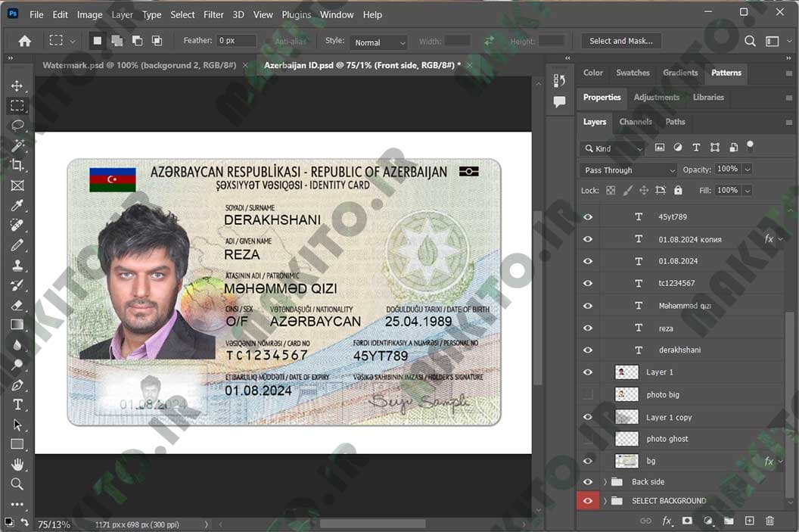Viewport: 799px width, 532px height.
Task: Hide the 45yt789 text layer
Action: pyautogui.click(x=588, y=216)
